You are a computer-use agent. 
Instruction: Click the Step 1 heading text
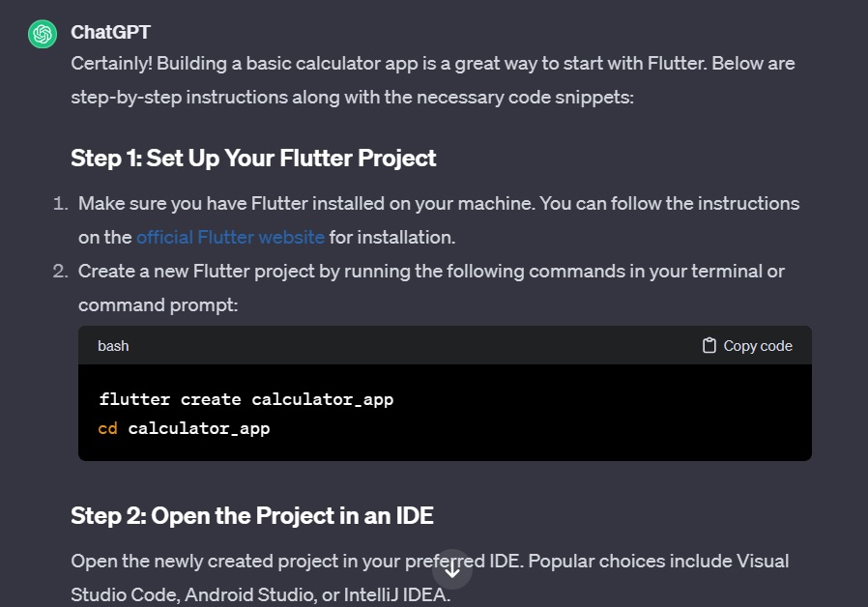click(x=253, y=158)
